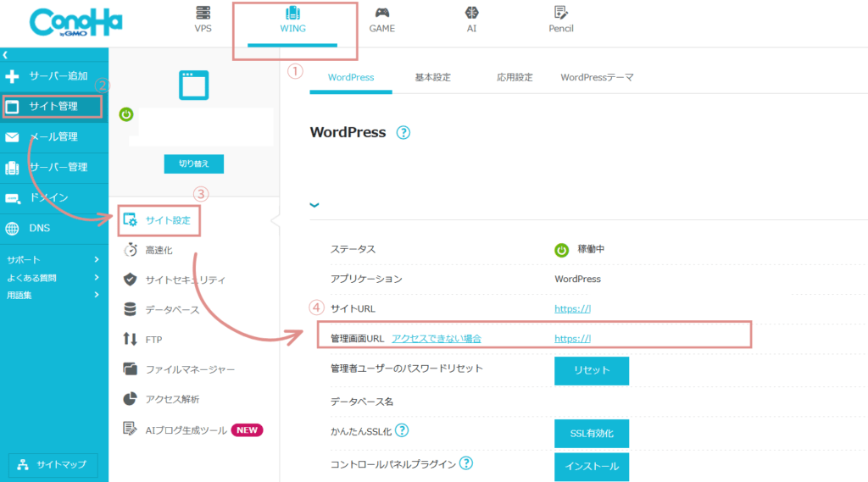The height and width of the screenshot is (482, 868).
Task: Click the Pencil note icon
Action: 561,12
